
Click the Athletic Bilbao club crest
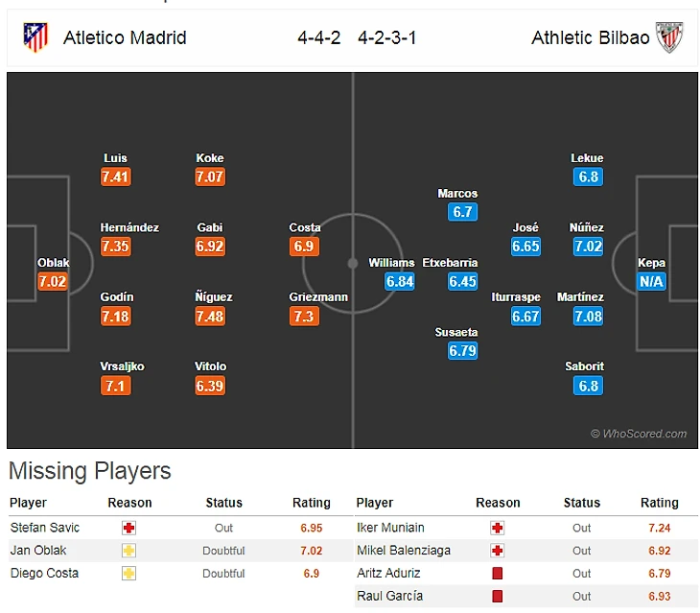[x=668, y=38]
